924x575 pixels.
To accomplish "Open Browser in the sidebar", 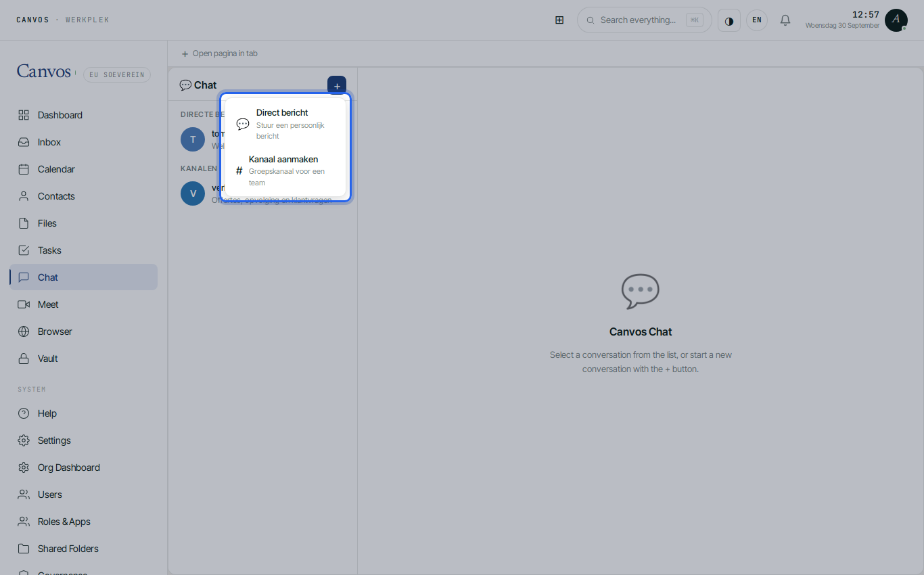I will click(x=83, y=331).
